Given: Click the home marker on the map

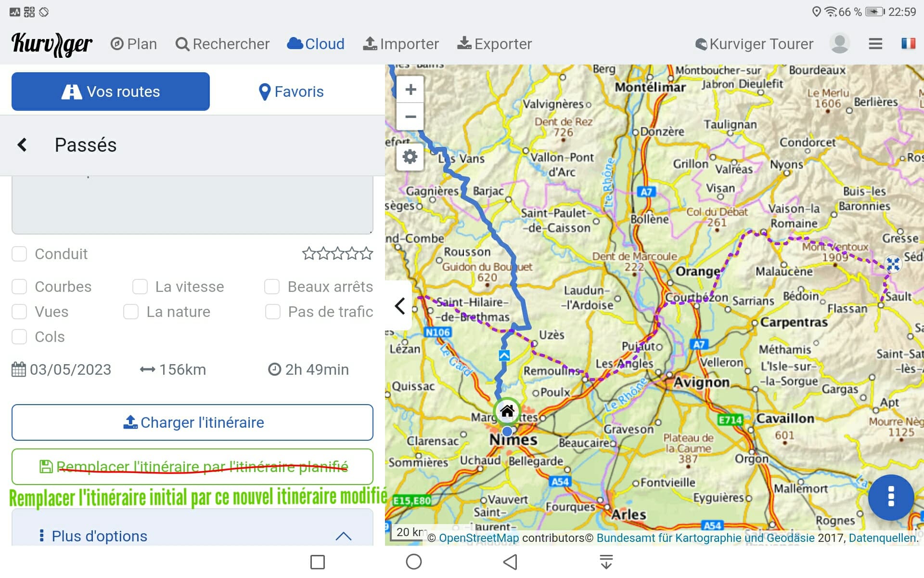Looking at the screenshot, I should tap(507, 411).
